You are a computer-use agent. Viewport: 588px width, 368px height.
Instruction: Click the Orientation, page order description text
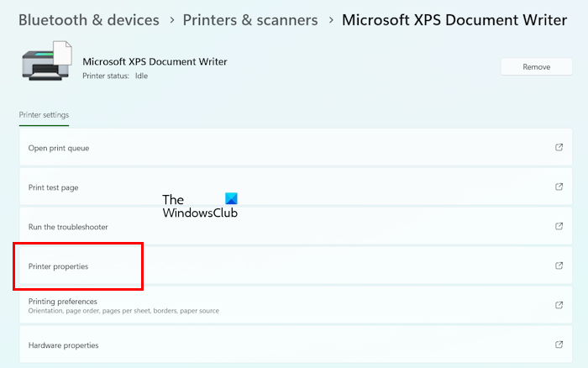pos(123,311)
